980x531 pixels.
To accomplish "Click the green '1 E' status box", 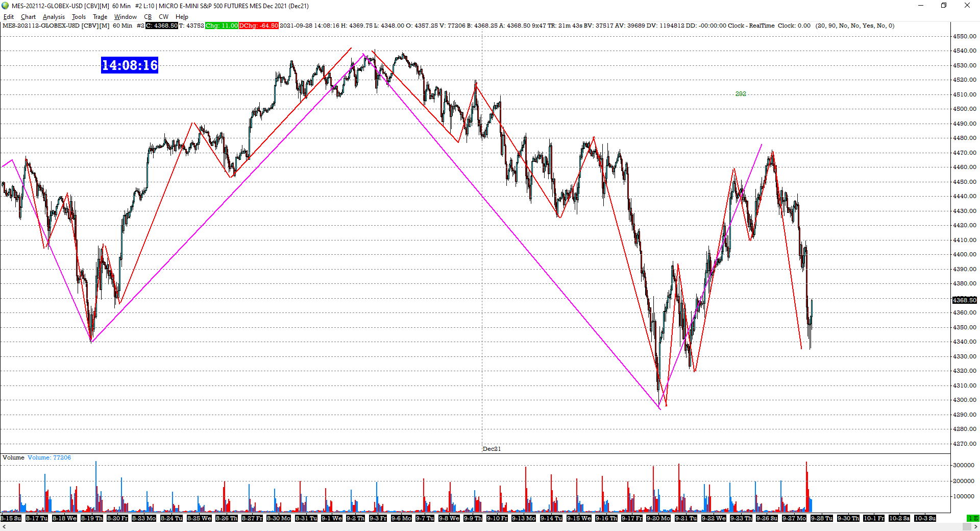I will (x=973, y=518).
